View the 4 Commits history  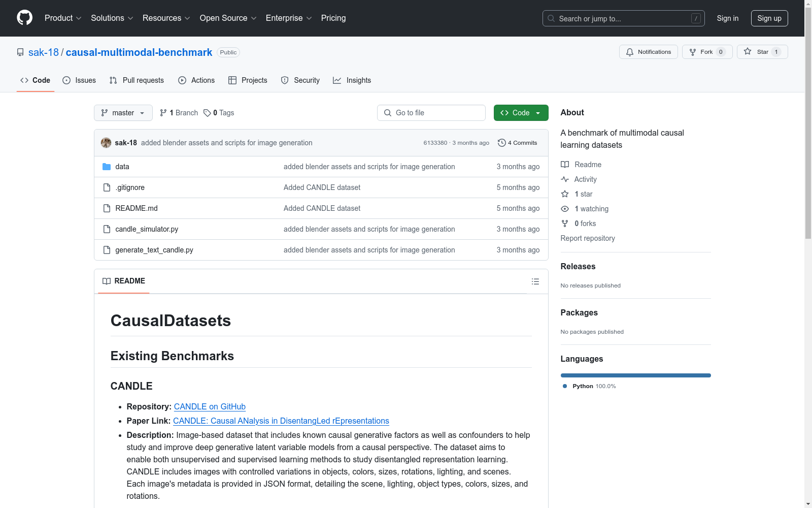pos(518,143)
